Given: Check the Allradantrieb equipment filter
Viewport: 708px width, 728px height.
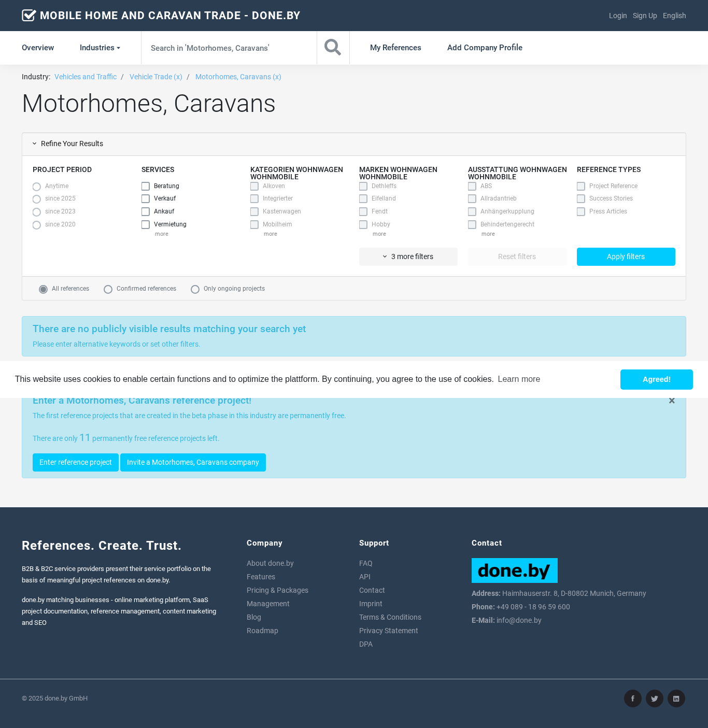Looking at the screenshot, I should pyautogui.click(x=472, y=198).
